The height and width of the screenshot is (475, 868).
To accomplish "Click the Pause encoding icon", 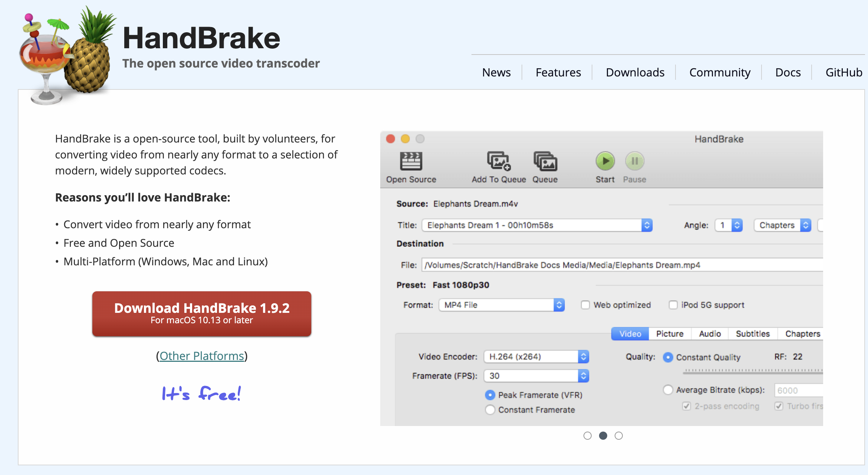I will coord(634,161).
